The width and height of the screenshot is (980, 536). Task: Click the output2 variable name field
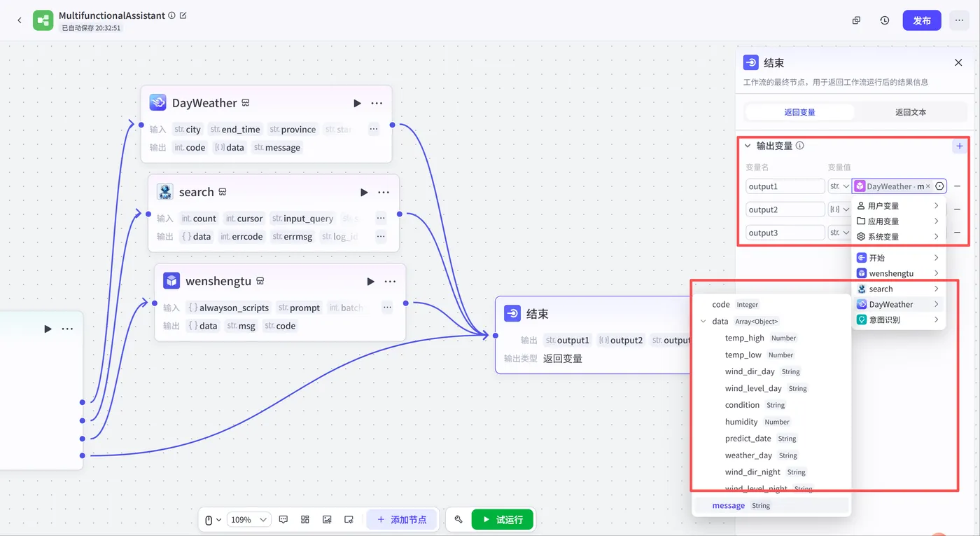pyautogui.click(x=785, y=209)
